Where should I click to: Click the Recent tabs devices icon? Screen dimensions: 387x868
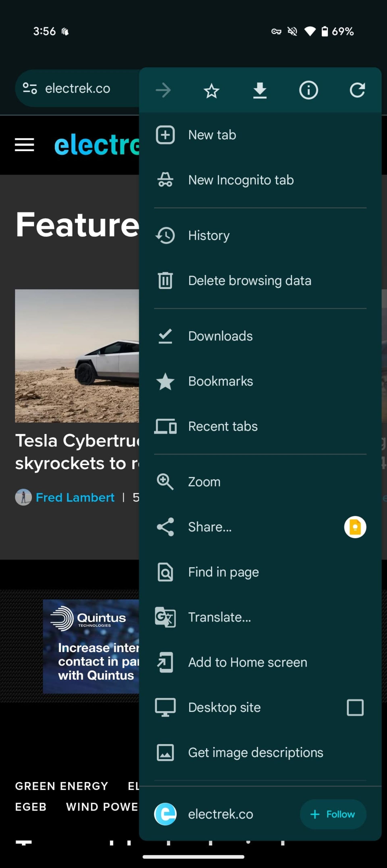tap(165, 426)
